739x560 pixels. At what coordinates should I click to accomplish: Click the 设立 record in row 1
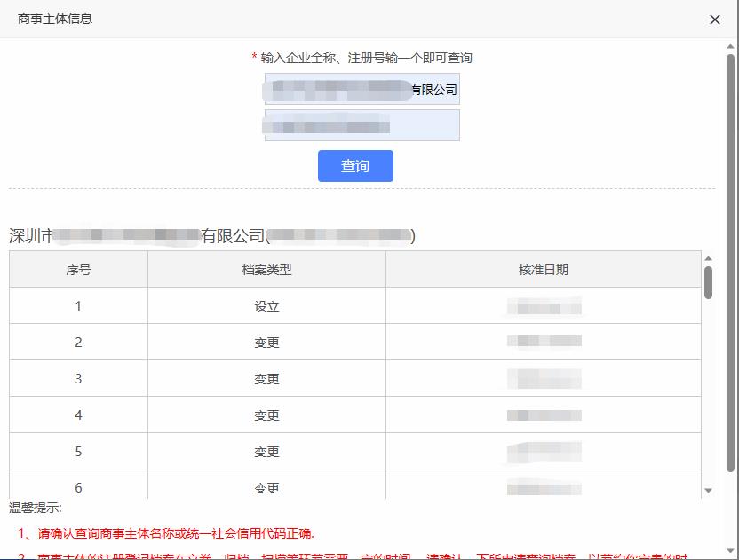tap(266, 305)
